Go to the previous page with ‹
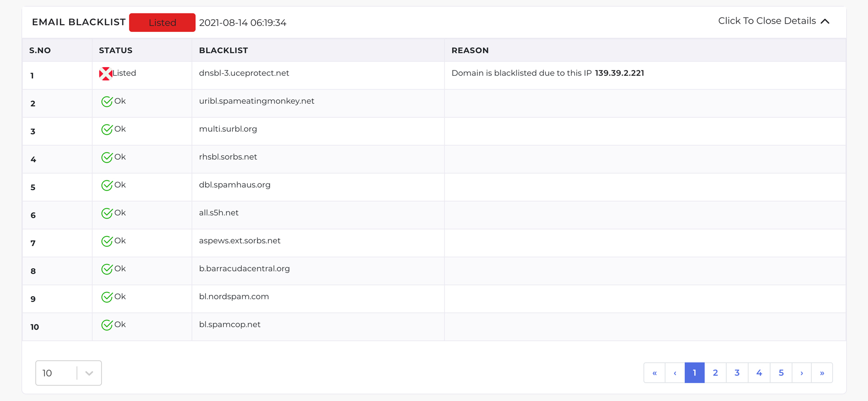This screenshot has width=868, height=401. 675,373
